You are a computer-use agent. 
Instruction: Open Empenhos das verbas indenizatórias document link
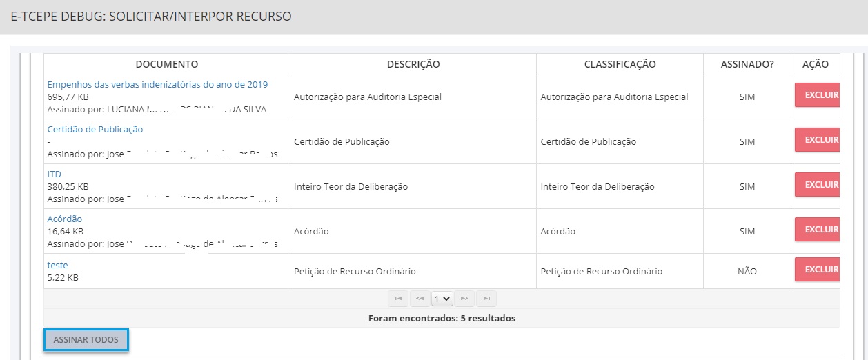click(157, 84)
